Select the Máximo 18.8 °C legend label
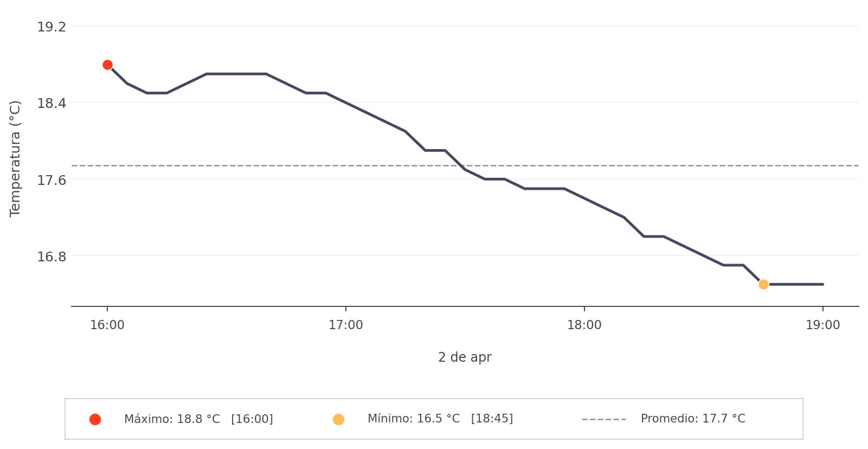 point(198,419)
